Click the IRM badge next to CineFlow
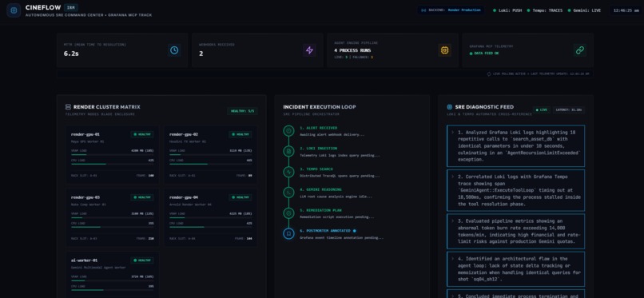Image resolution: width=644 pixels, height=298 pixels. coord(70,7)
